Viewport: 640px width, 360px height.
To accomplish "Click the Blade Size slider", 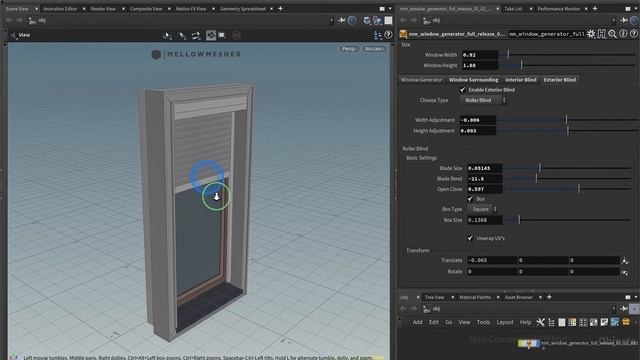I will (567, 168).
